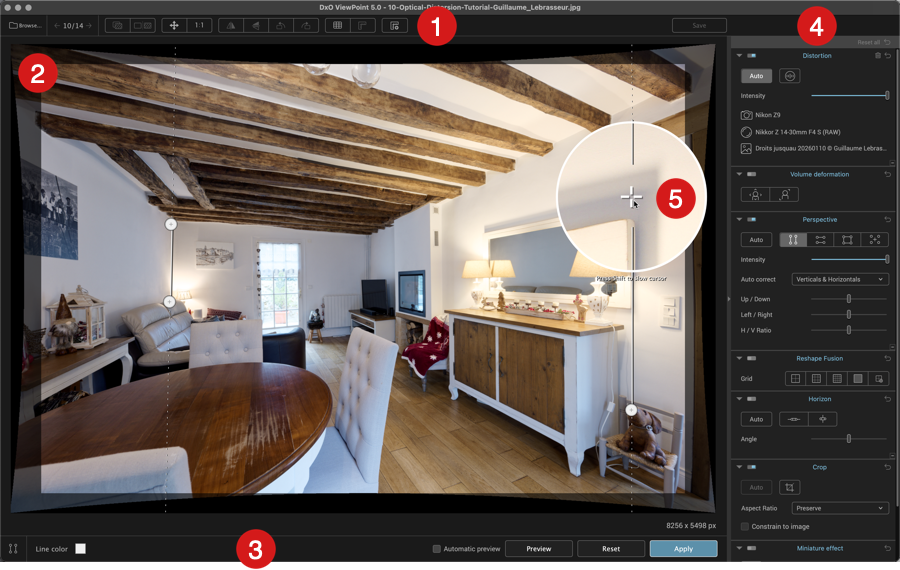Activate the manual crop tool
The height and width of the screenshot is (570, 900).
(x=790, y=487)
